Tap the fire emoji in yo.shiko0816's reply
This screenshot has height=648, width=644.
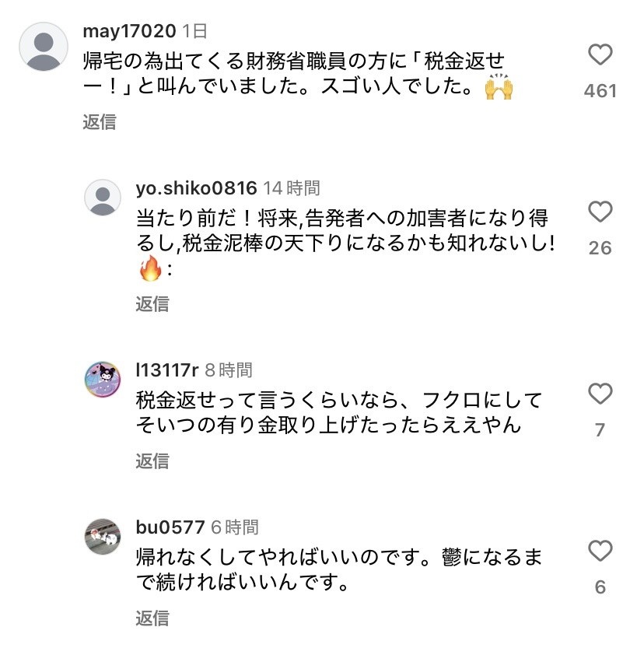(x=150, y=268)
